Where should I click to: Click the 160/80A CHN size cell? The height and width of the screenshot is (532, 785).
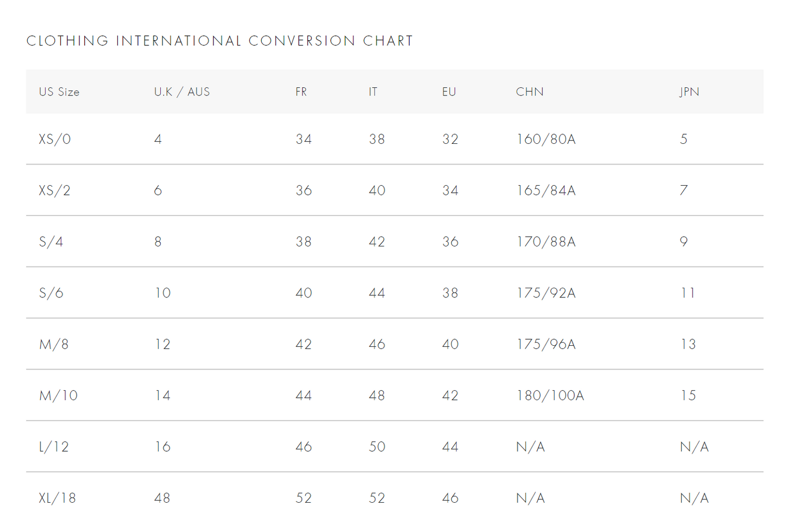(546, 139)
